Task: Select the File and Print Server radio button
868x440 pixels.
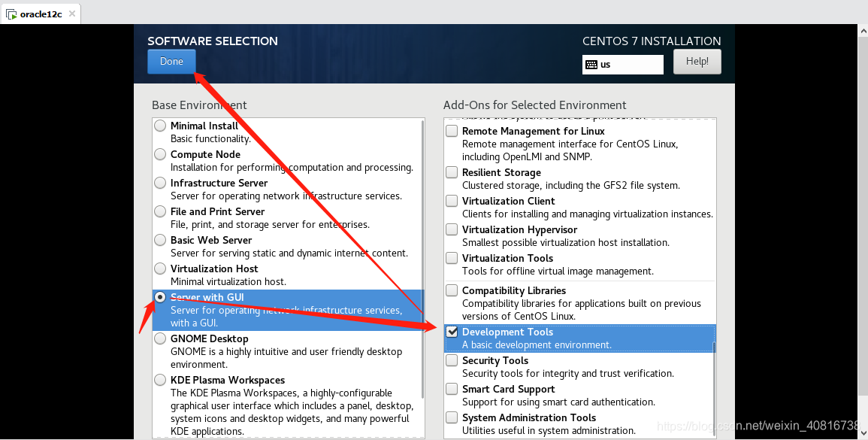Action: click(160, 211)
